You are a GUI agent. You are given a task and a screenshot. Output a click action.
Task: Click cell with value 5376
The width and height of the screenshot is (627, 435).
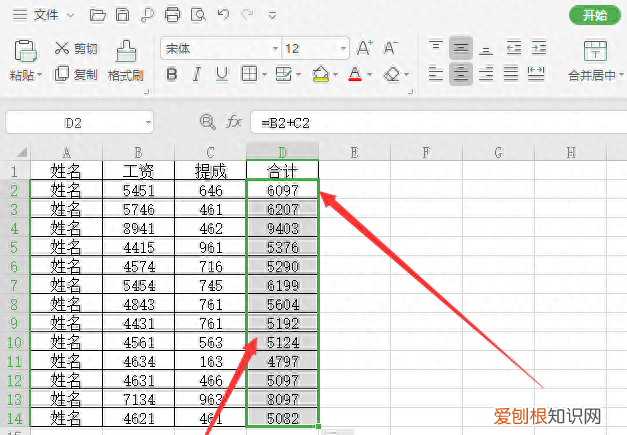pos(282,247)
